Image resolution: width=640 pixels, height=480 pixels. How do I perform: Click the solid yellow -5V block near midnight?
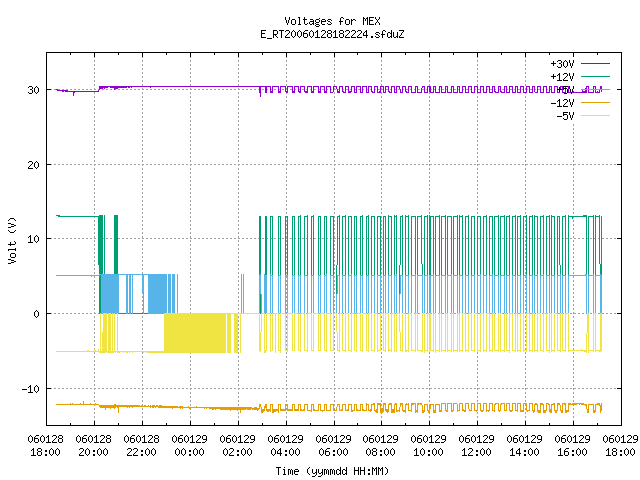195,333
